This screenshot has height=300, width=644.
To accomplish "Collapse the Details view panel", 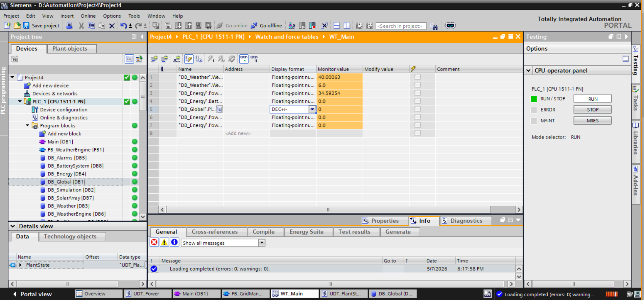I will (x=13, y=226).
